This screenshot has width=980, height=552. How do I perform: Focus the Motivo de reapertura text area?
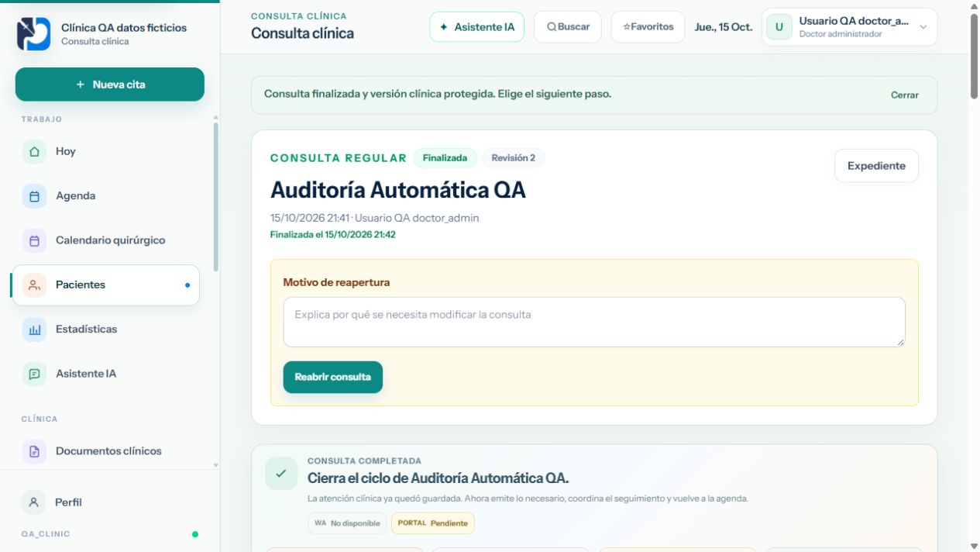pos(594,322)
